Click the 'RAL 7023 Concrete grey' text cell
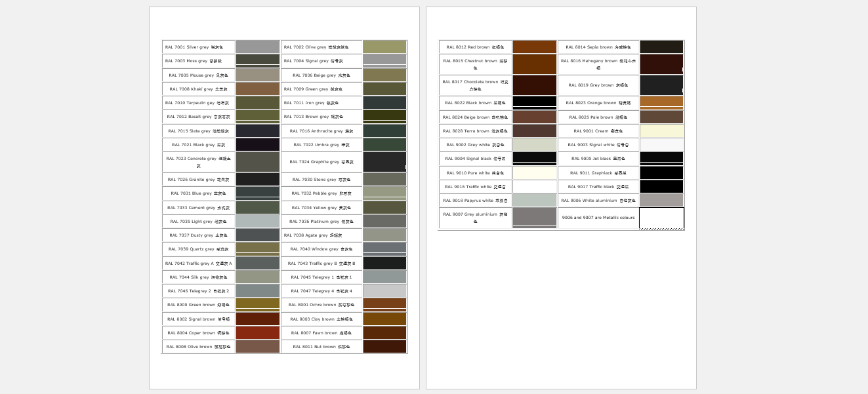The width and height of the screenshot is (868, 394). point(198,162)
